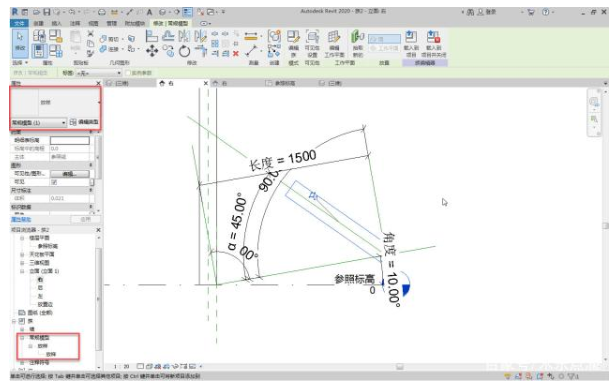Open the Label dropdown in options bar

pos(98,73)
